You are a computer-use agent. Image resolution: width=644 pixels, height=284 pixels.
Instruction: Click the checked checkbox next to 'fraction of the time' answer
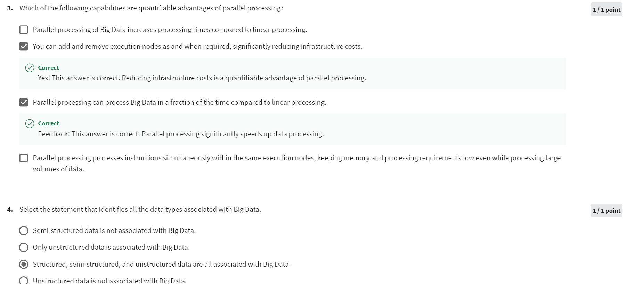[x=23, y=102]
